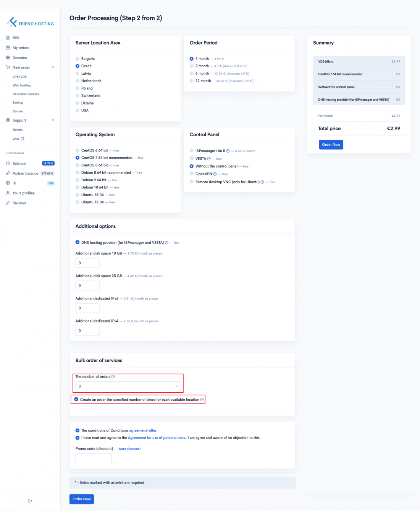Toggle the Conditions agreement-offer checkbox
The height and width of the screenshot is (511, 420).
pos(78,430)
